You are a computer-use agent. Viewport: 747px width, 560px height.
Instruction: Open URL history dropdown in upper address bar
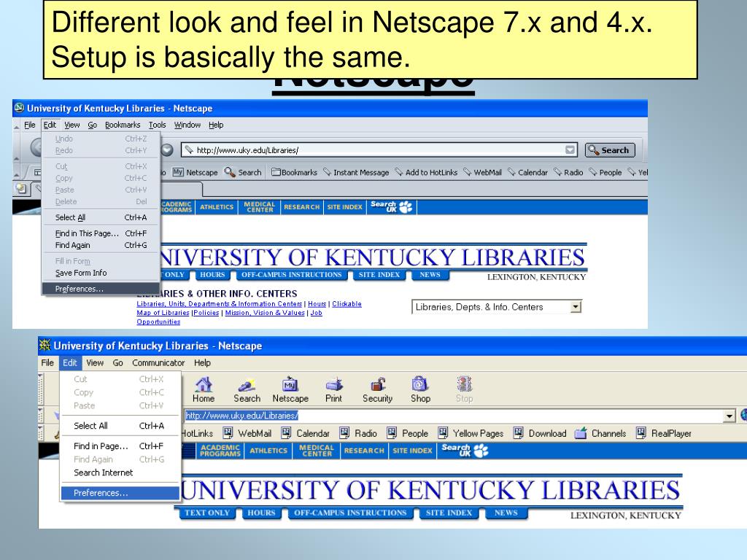click(570, 150)
